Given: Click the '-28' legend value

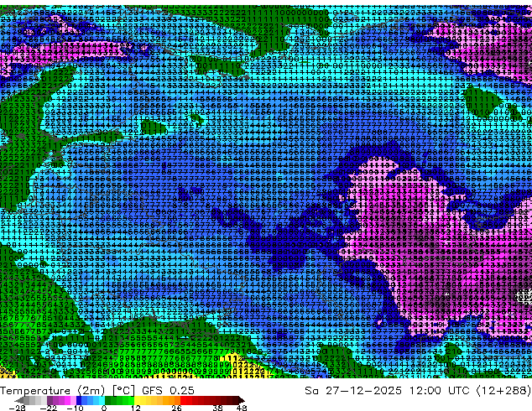Looking at the screenshot, I should pyautogui.click(x=17, y=408).
